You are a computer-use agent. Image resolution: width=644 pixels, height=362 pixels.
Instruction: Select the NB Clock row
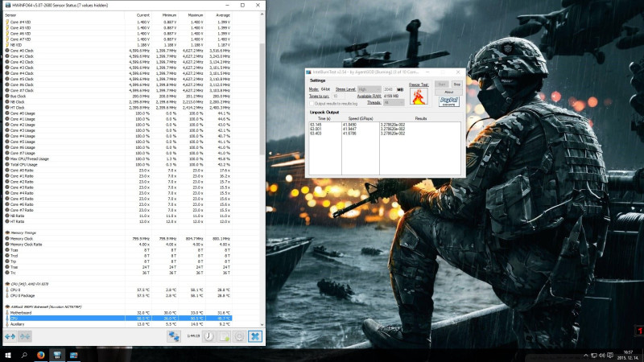pyautogui.click(x=118, y=102)
